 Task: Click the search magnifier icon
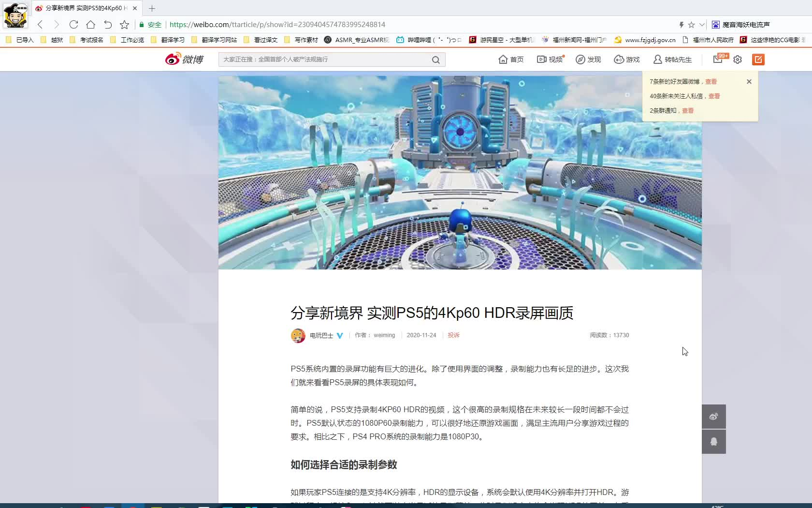click(x=436, y=60)
